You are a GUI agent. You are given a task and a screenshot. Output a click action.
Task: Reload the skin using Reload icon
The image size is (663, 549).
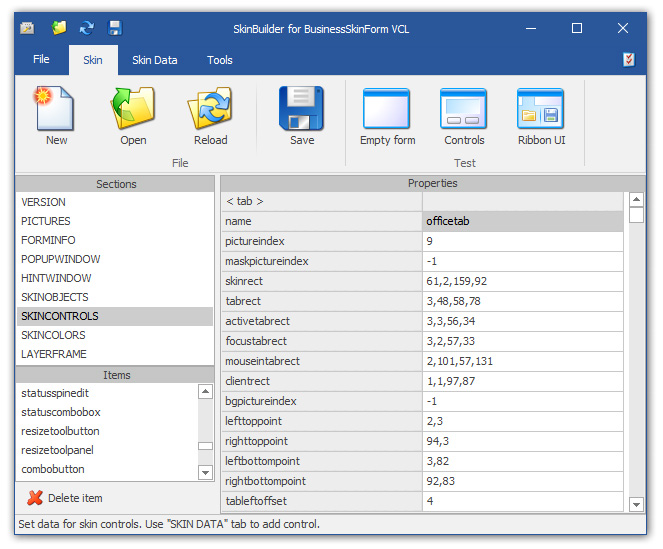[x=210, y=109]
